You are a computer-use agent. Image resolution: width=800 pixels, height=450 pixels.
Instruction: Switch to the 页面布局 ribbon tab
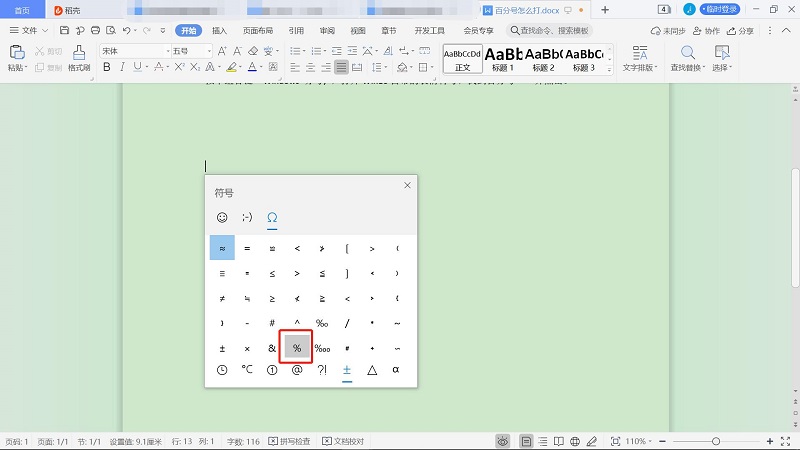coord(255,31)
